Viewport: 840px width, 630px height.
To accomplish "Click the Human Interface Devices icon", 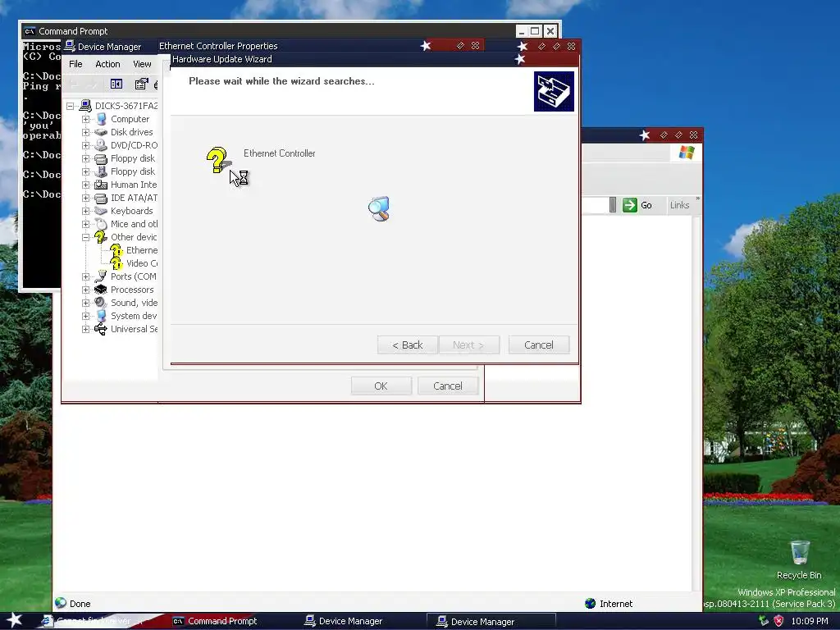I will coord(101,185).
